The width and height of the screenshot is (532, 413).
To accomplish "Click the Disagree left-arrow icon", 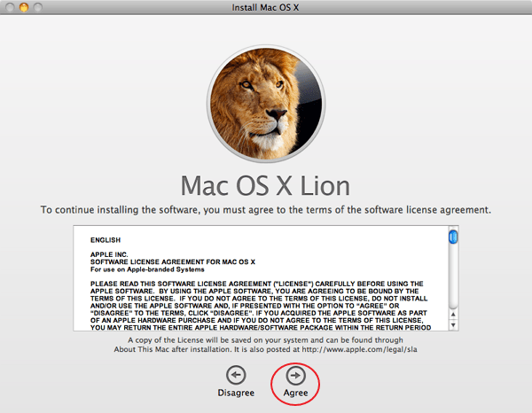I will [236, 375].
